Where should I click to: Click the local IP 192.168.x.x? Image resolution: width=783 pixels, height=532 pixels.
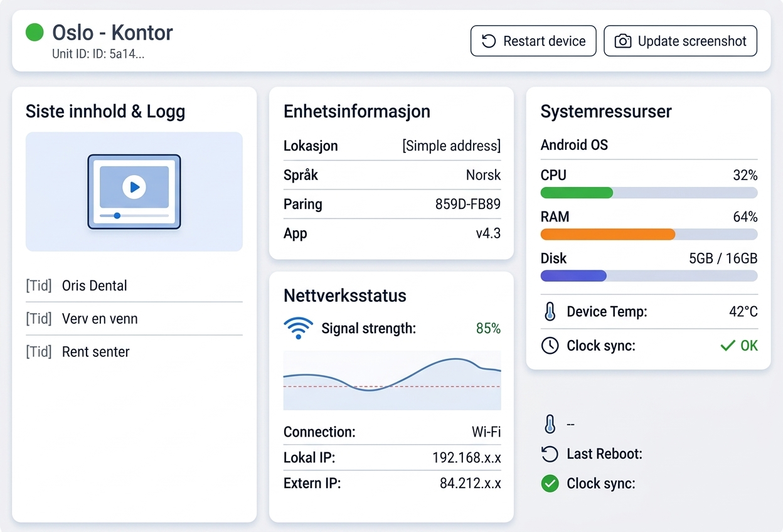point(467,458)
